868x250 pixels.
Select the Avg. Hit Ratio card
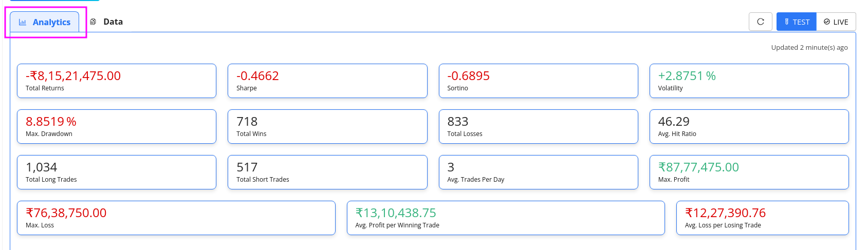[x=749, y=126]
